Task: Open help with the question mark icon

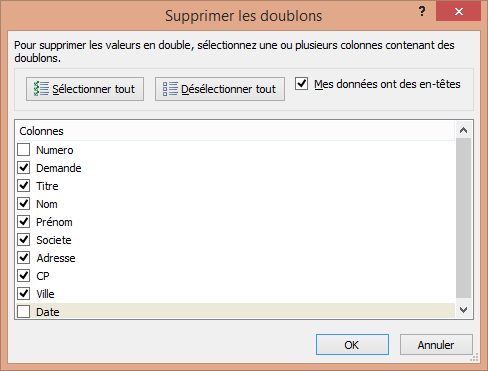Action: click(422, 12)
